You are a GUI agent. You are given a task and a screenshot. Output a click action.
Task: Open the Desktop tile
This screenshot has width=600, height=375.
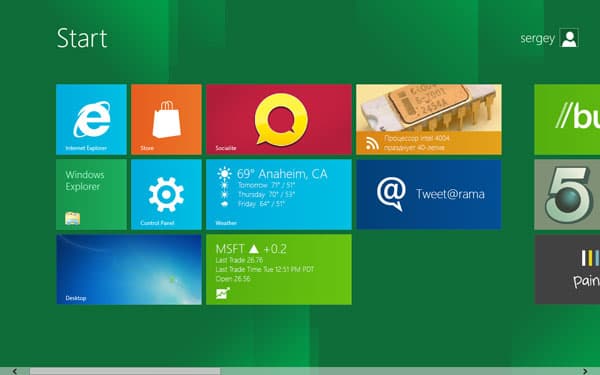129,269
